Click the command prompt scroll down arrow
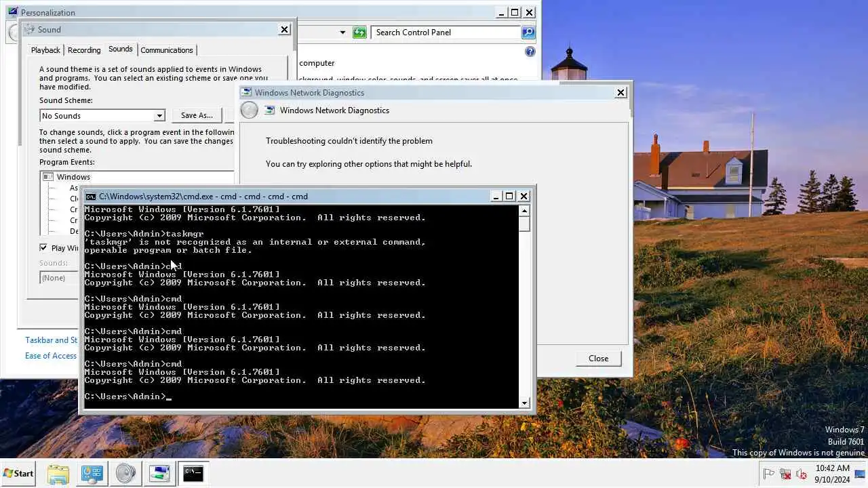 [x=524, y=403]
